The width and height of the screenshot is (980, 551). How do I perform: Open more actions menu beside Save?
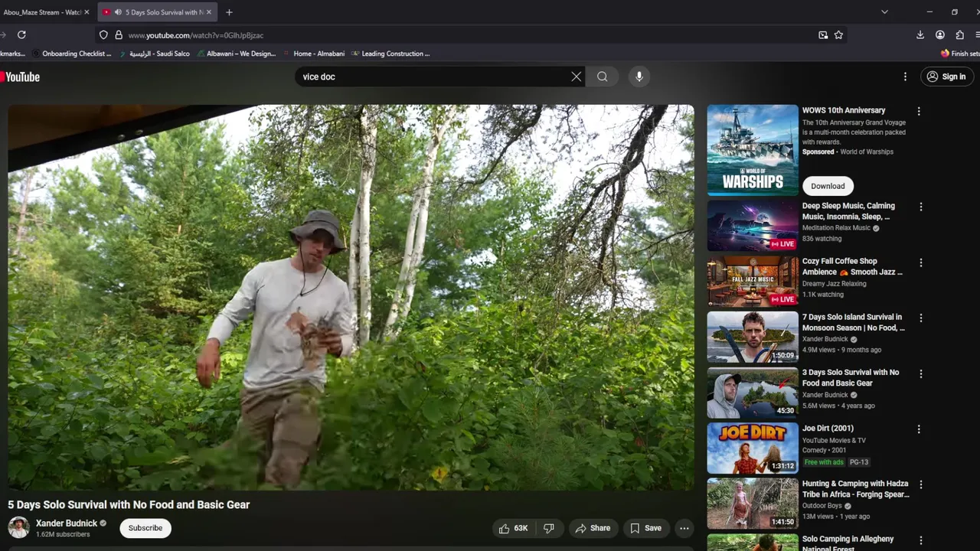pyautogui.click(x=684, y=528)
